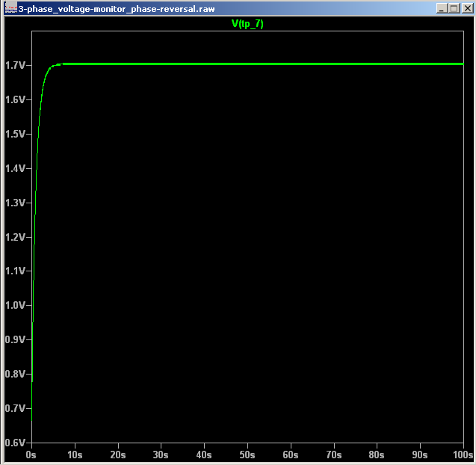Viewport: 476px width, 465px height.
Task: Click the 10s time axis label
Action: click(75, 455)
